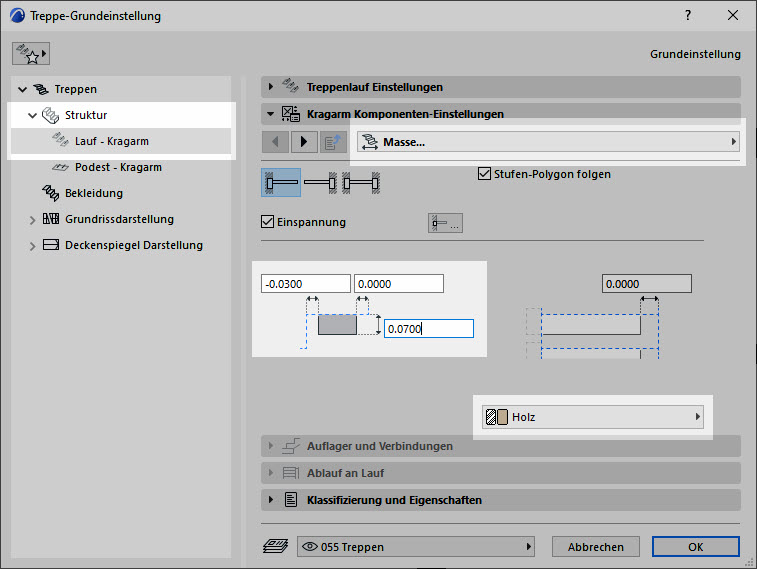This screenshot has width=757, height=569.
Task: Click the page list icon beside arrows
Action: tap(333, 142)
